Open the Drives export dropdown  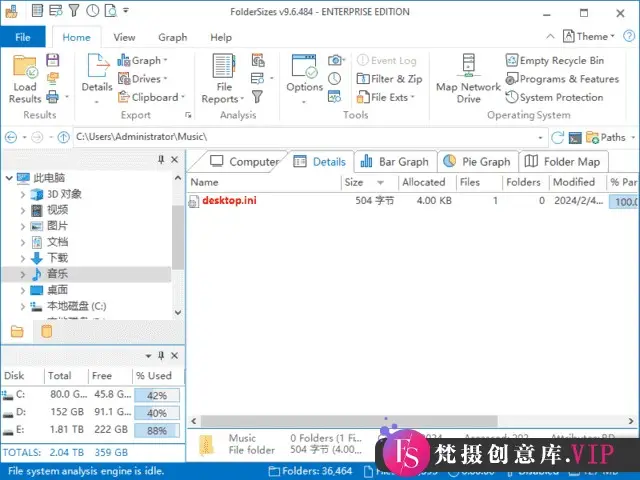(x=142, y=79)
